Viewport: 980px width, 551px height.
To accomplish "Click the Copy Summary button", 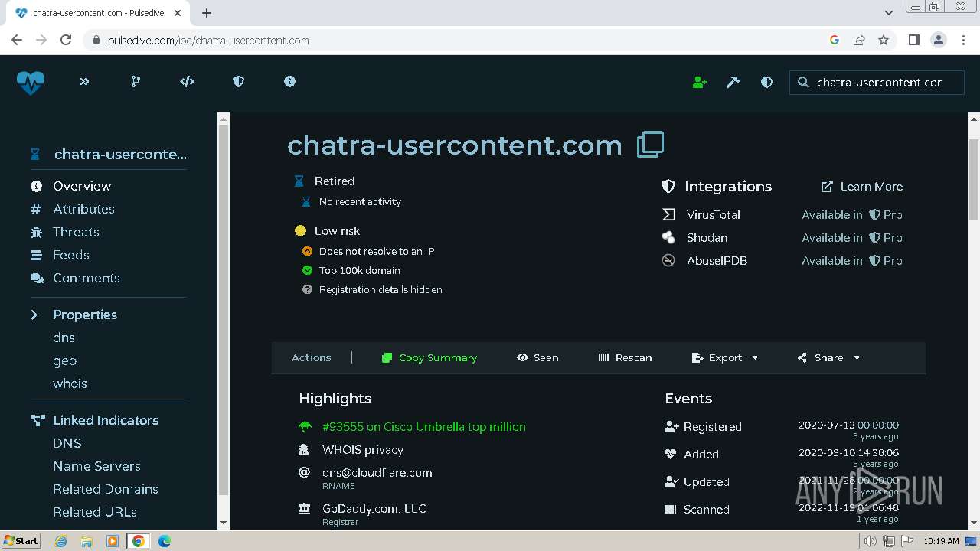I will 430,357.
